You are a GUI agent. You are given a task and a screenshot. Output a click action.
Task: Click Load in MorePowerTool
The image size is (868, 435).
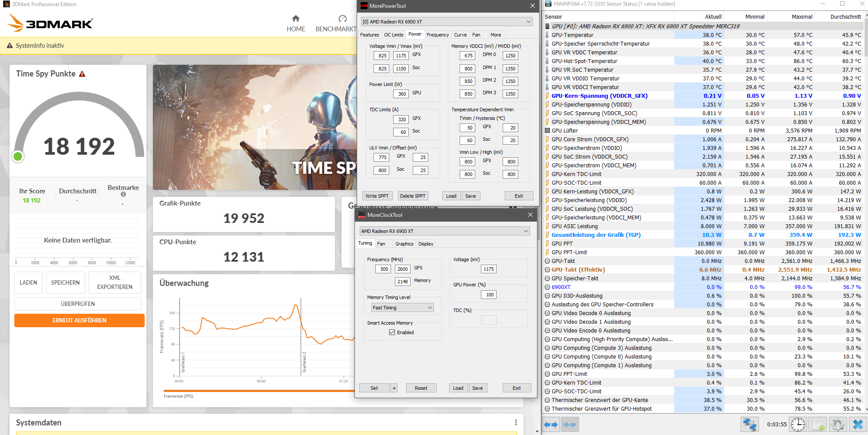click(451, 196)
